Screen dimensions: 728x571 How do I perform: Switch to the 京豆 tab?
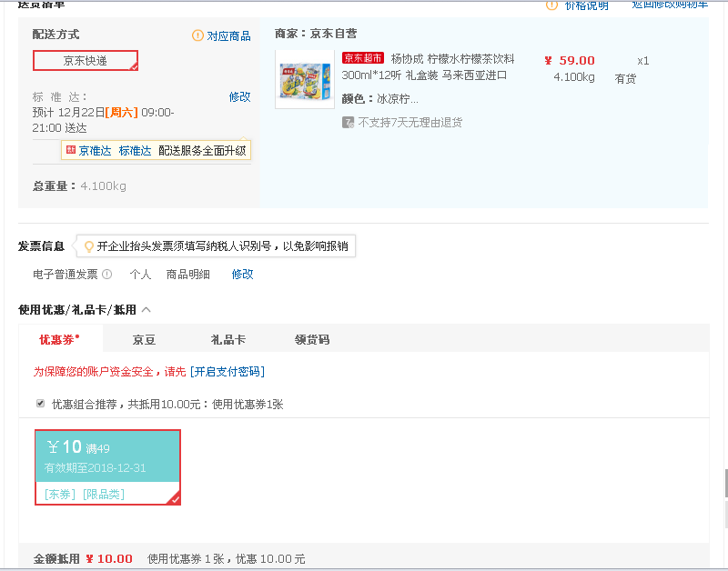(144, 337)
